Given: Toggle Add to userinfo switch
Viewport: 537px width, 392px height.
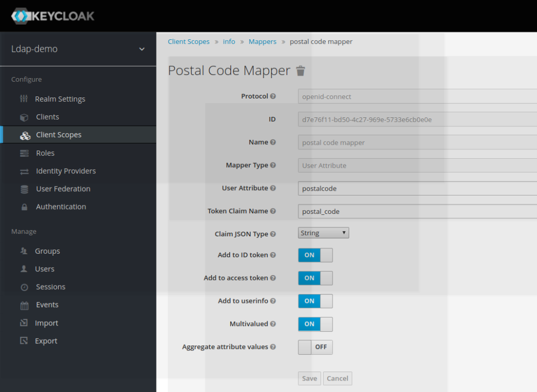Looking at the screenshot, I should 315,301.
